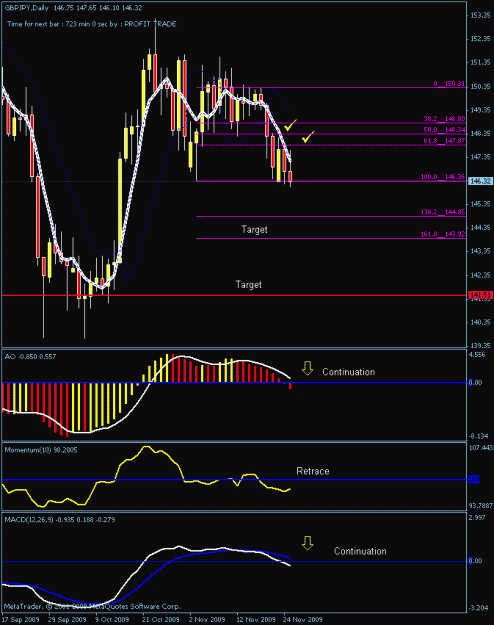Click the 153.35 price axis value
The image size is (494, 625).
point(480,15)
